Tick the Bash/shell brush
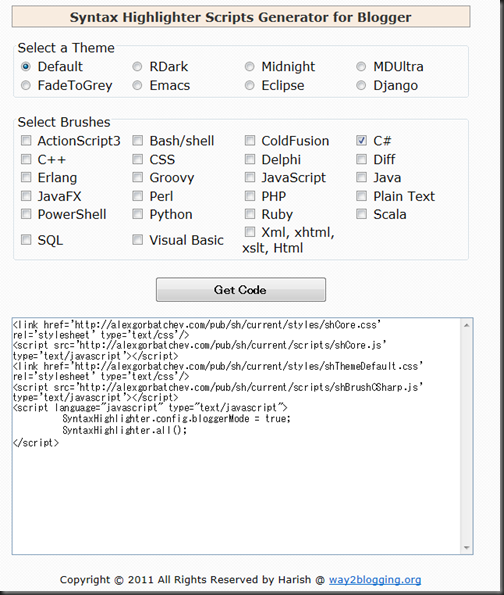This screenshot has width=504, height=595. [137, 141]
